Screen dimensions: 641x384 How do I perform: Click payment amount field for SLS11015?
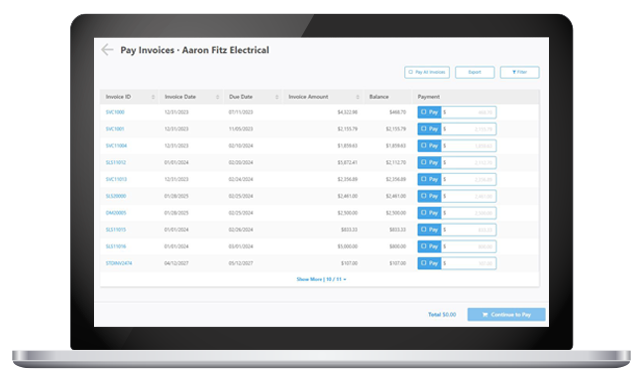click(x=468, y=229)
